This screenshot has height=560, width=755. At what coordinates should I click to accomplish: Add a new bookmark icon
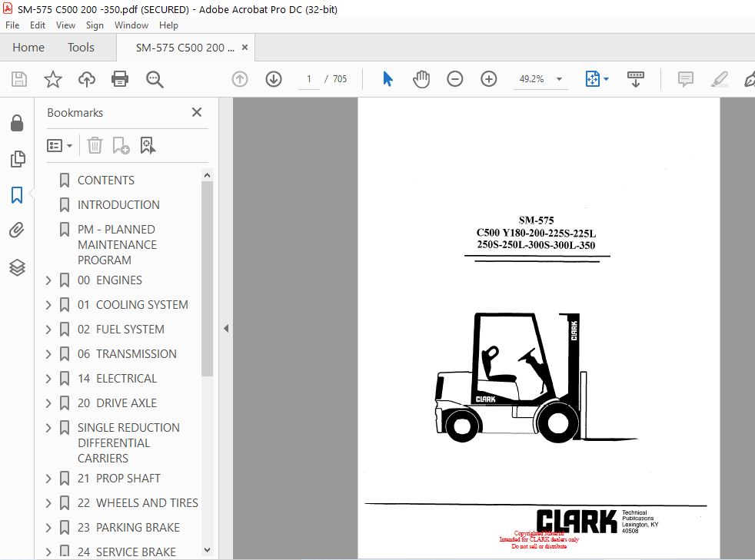pyautogui.click(x=121, y=145)
